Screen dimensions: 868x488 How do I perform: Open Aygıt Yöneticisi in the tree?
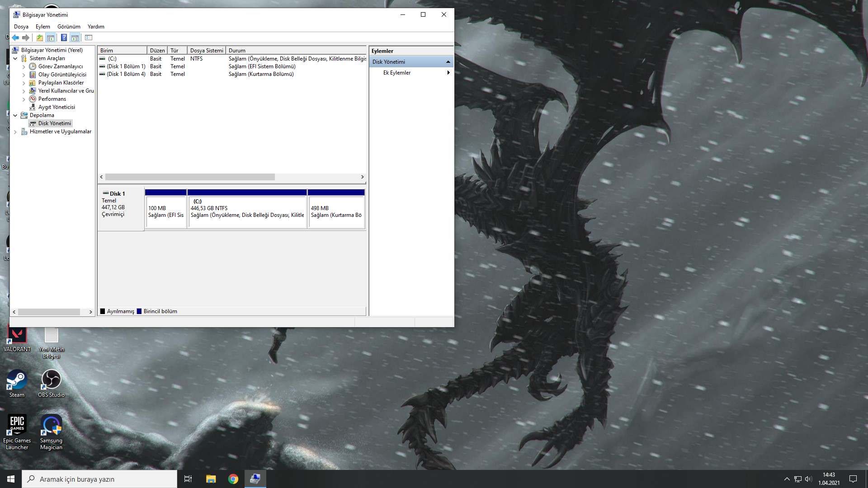coord(57,107)
